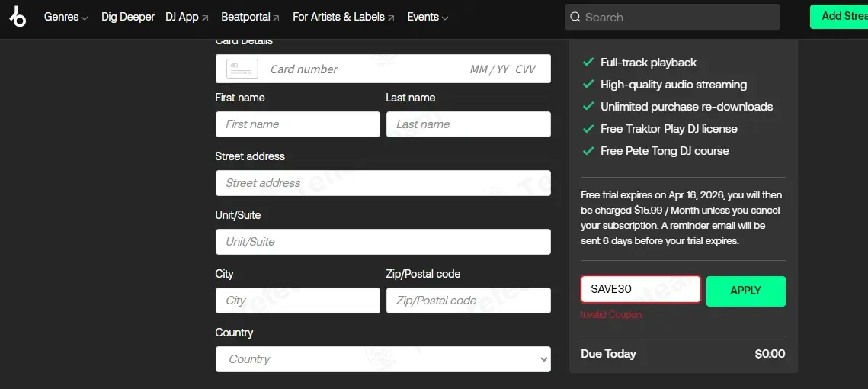Image resolution: width=868 pixels, height=389 pixels.
Task: Click the Search box in header
Action: click(672, 18)
